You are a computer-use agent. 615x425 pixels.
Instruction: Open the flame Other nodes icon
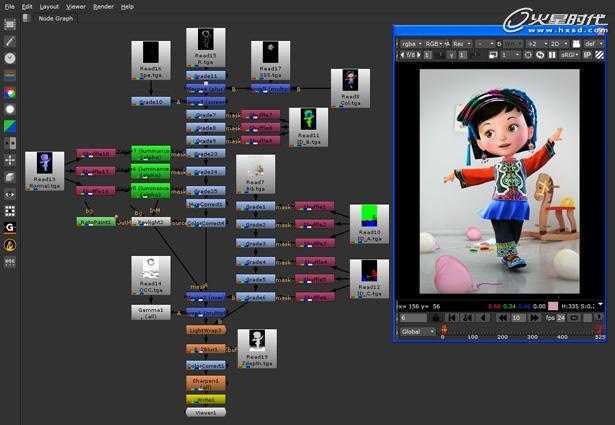(10, 245)
